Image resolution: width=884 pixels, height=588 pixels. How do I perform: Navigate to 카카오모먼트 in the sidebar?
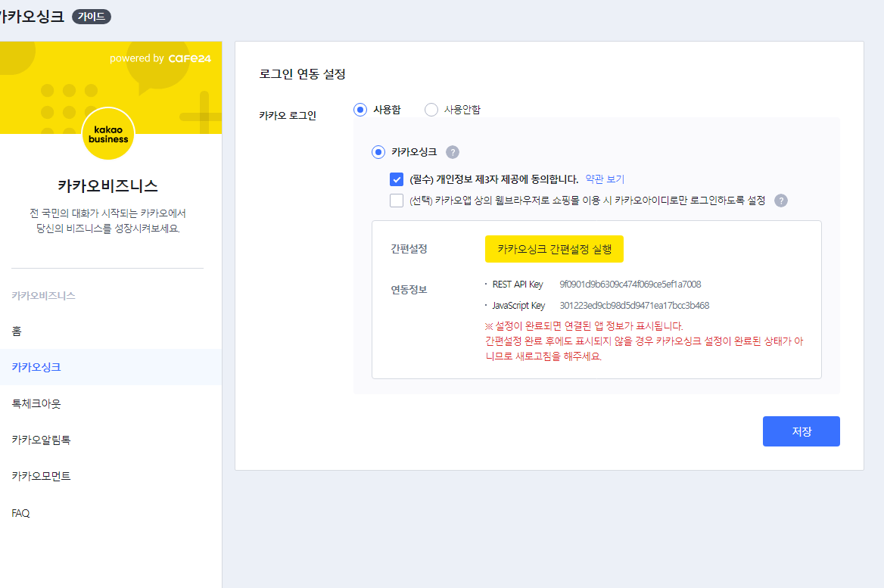[x=110, y=476]
